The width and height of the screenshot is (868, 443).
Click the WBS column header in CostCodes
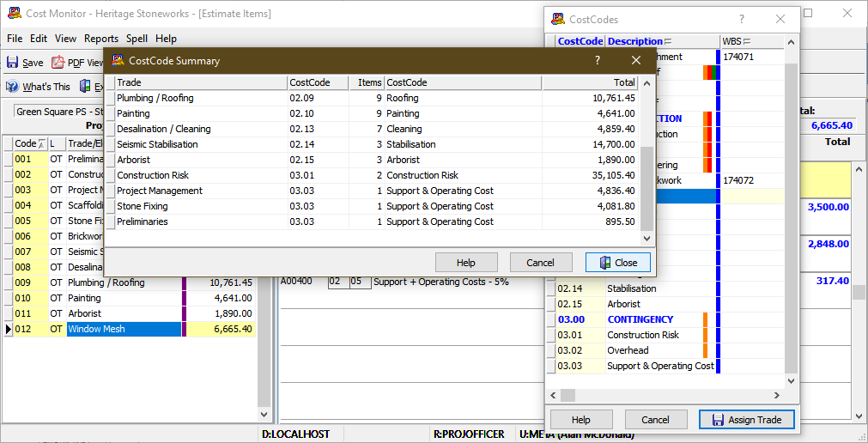(x=752, y=41)
